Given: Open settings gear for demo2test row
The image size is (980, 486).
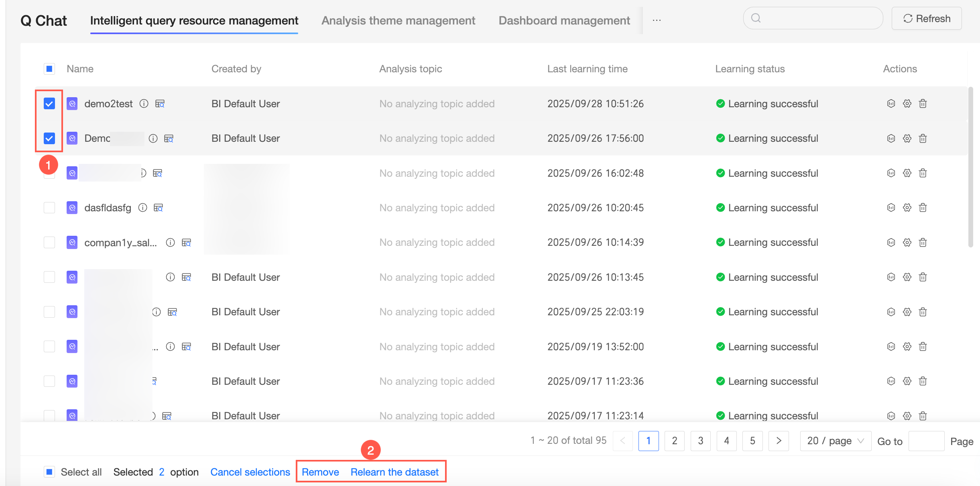Looking at the screenshot, I should tap(907, 104).
